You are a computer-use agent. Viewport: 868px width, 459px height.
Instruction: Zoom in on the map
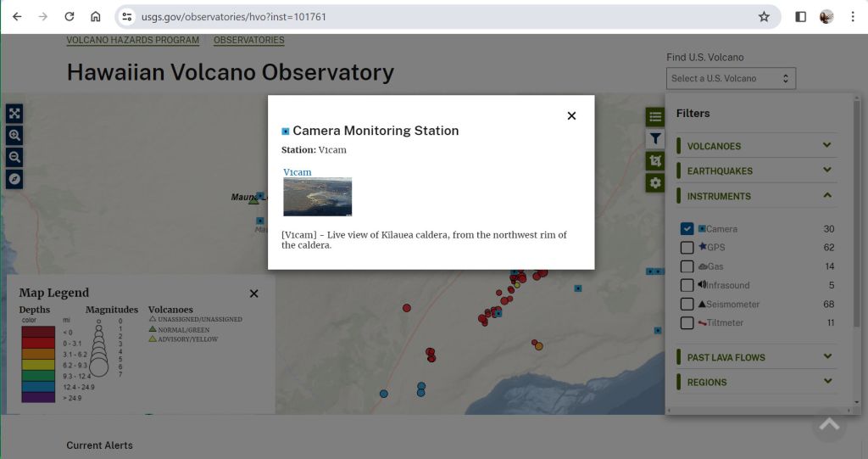(14, 136)
